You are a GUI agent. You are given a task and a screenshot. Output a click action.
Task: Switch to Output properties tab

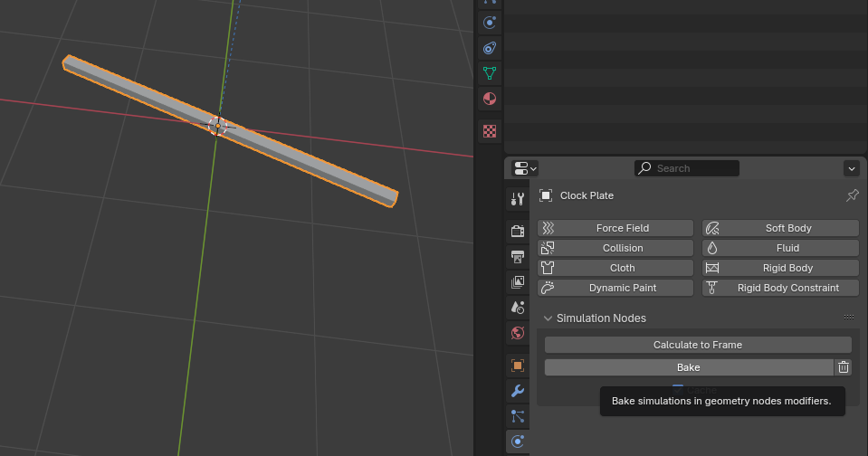(518, 257)
